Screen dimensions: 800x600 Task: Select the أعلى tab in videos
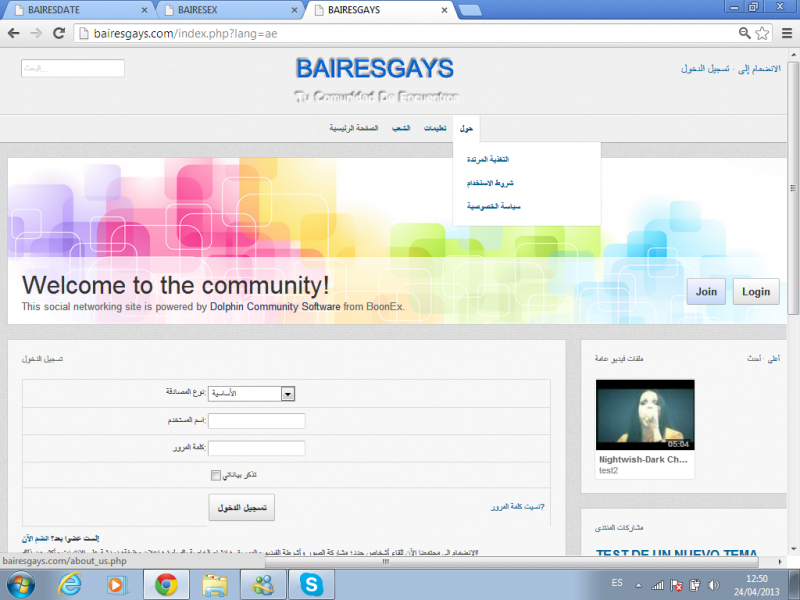pyautogui.click(x=774, y=359)
